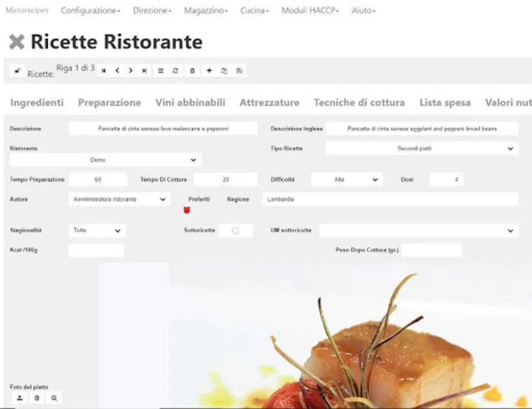Image resolution: width=532 pixels, height=409 pixels.
Task: Click the 'Riga 1 di 3' record counter
Action: pyautogui.click(x=75, y=68)
